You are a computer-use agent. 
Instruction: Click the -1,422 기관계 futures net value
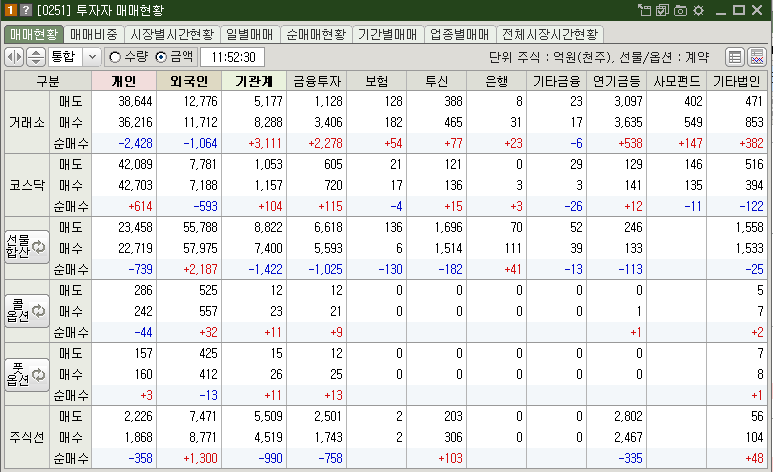pyautogui.click(x=265, y=269)
